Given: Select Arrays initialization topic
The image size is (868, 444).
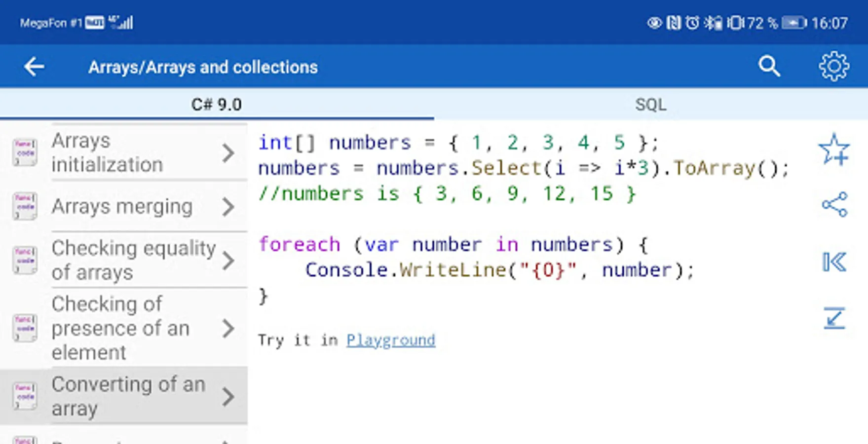Looking at the screenshot, I should (x=123, y=152).
